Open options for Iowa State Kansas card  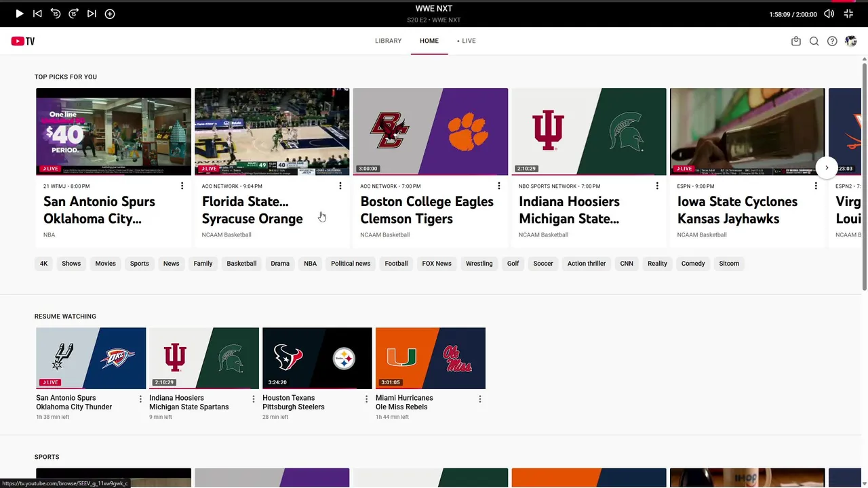816,186
